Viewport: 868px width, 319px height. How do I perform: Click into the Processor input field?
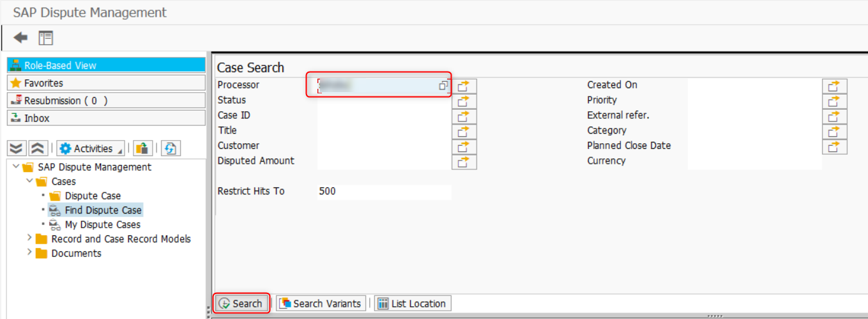pos(384,85)
